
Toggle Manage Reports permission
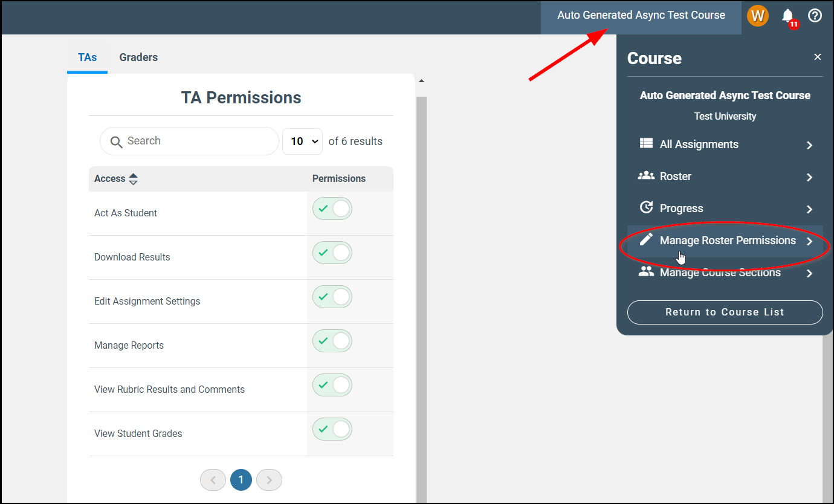(332, 341)
